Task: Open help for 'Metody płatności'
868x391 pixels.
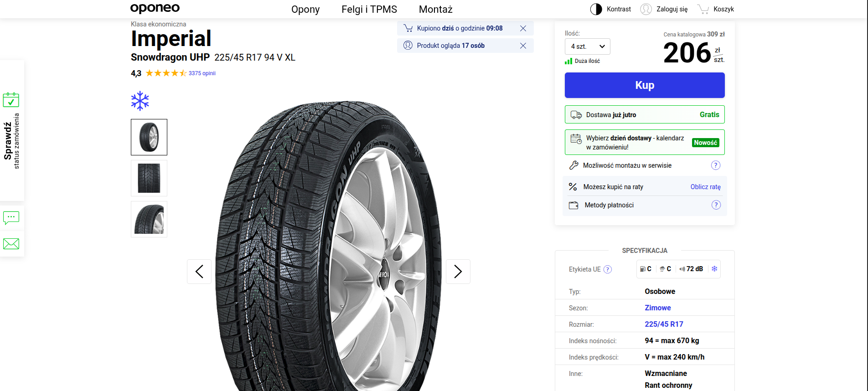Action: 716,205
